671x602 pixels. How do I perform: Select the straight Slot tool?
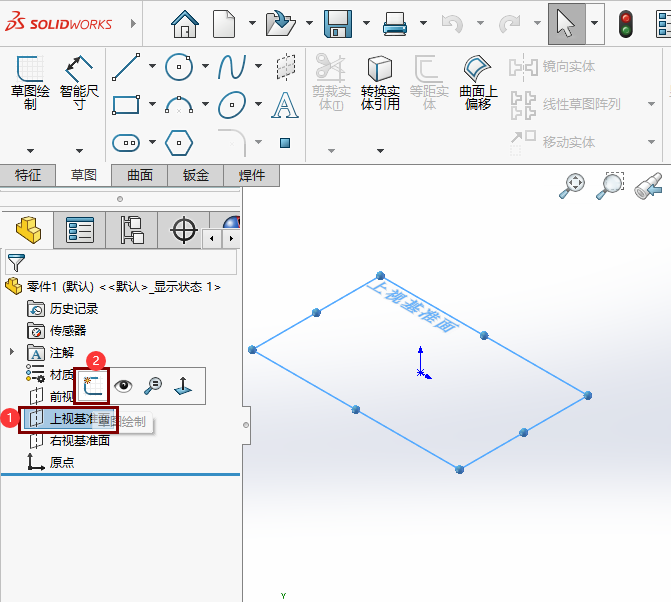pyautogui.click(x=126, y=142)
